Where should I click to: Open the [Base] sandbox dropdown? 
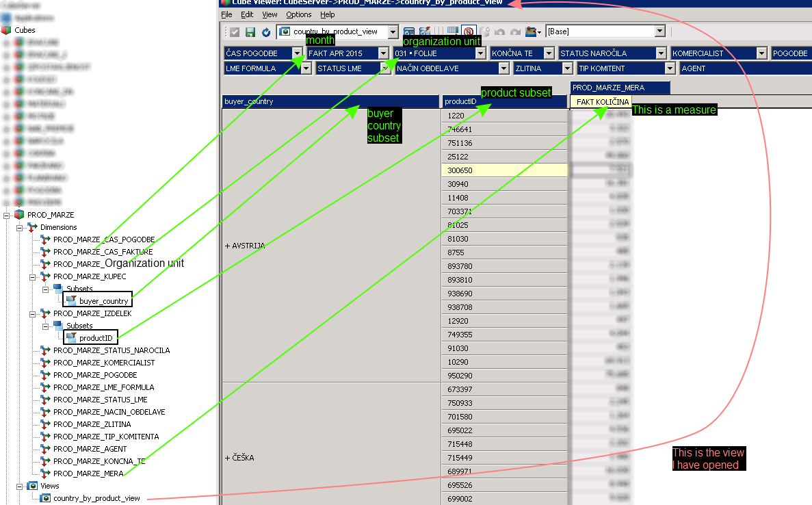659,31
